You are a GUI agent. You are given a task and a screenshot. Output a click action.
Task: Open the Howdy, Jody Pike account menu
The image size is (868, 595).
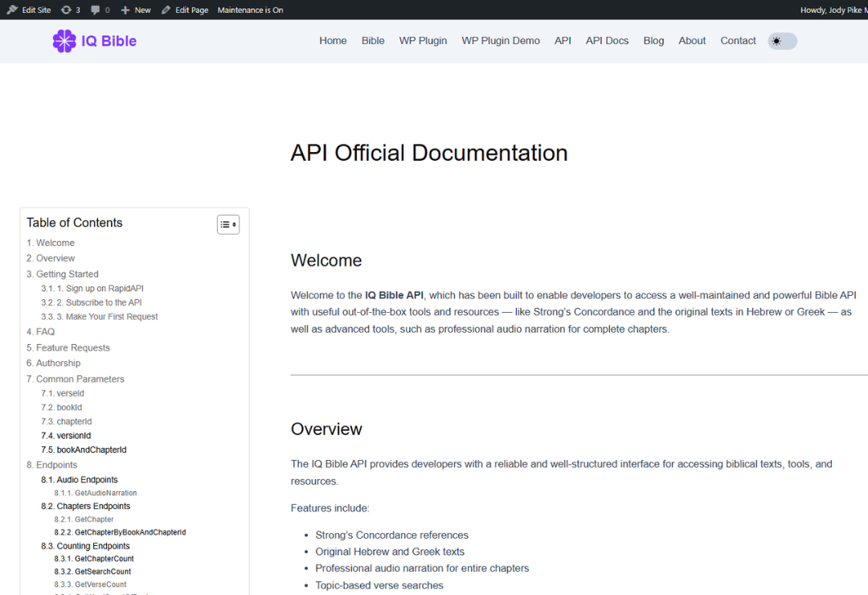833,10
